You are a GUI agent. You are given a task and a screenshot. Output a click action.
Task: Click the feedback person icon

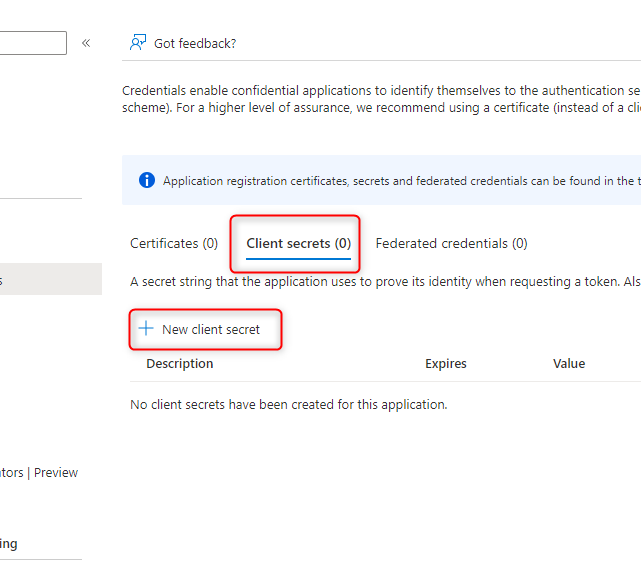tap(138, 43)
